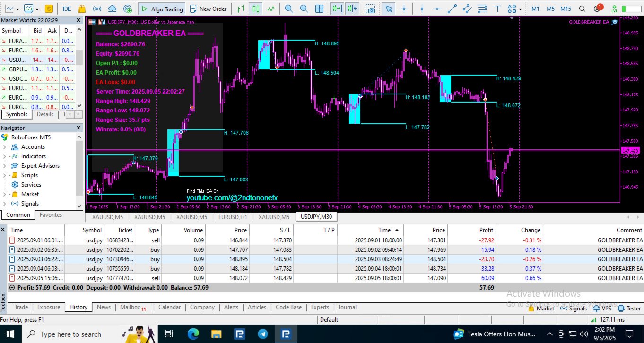Select the cursor arrow tool
Image resolution: width=644 pixels, height=343 pixels.
coord(389,9)
